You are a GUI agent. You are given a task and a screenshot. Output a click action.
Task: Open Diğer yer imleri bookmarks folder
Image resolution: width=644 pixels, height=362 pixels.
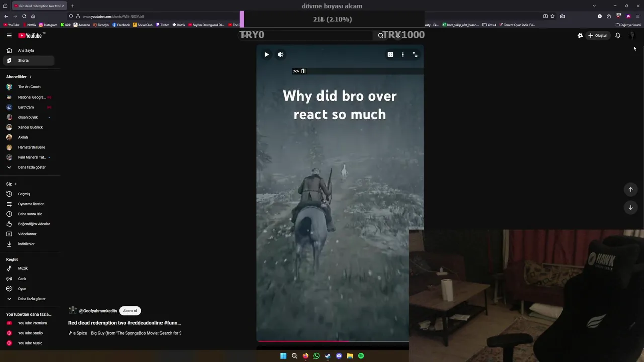point(628,25)
